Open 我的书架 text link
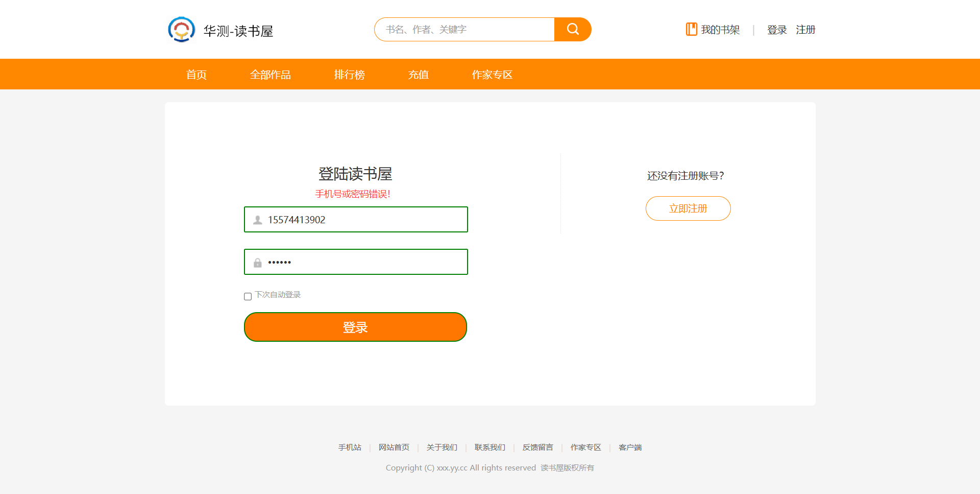This screenshot has height=494, width=980. 720,30
